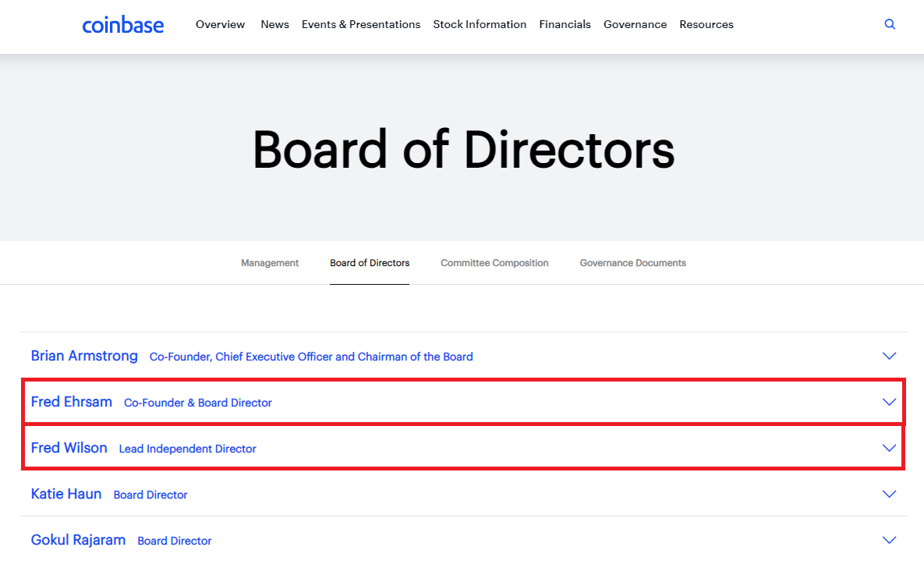Switch to Committee Composition tab
This screenshot has width=924, height=561.
tap(494, 263)
